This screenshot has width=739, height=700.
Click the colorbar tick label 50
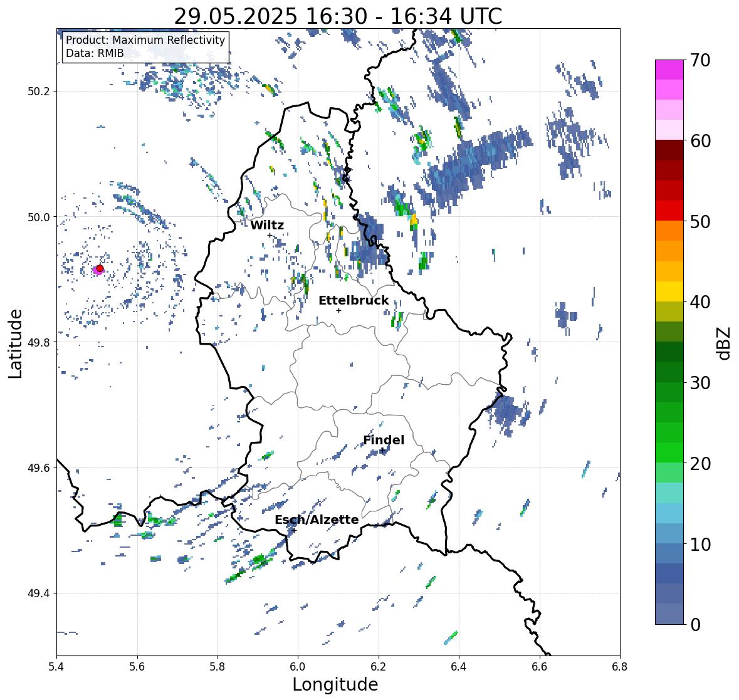point(700,221)
